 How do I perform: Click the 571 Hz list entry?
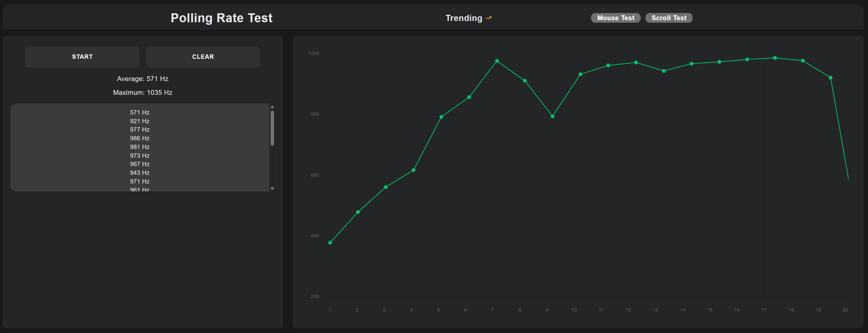pyautogui.click(x=139, y=112)
